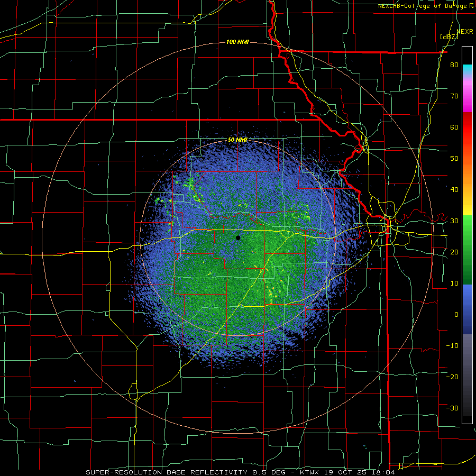Viewport: 476px width, 476px height.
Task: Click the 60 value on the dBZ scale
Action: pos(454,127)
